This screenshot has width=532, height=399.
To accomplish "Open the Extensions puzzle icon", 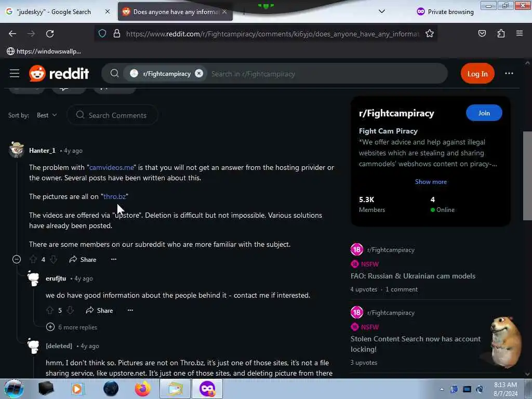I will coord(501,33).
